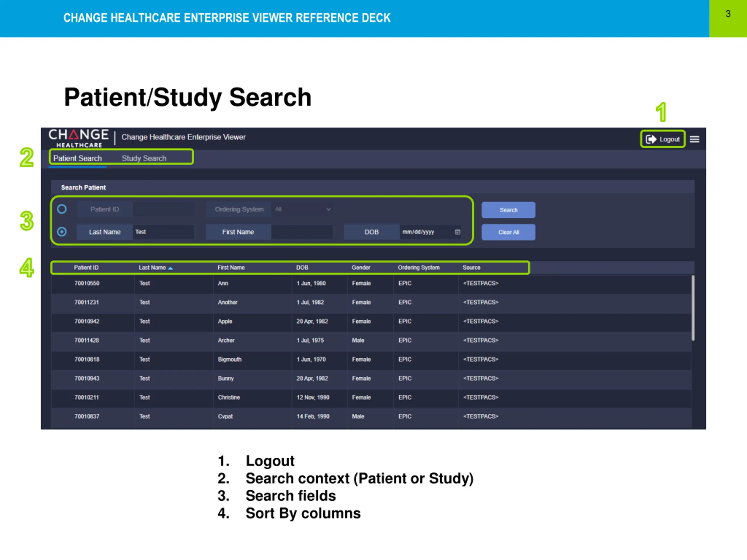The height and width of the screenshot is (560, 747).
Task: Select patient ID 70010211
Action: [87, 397]
